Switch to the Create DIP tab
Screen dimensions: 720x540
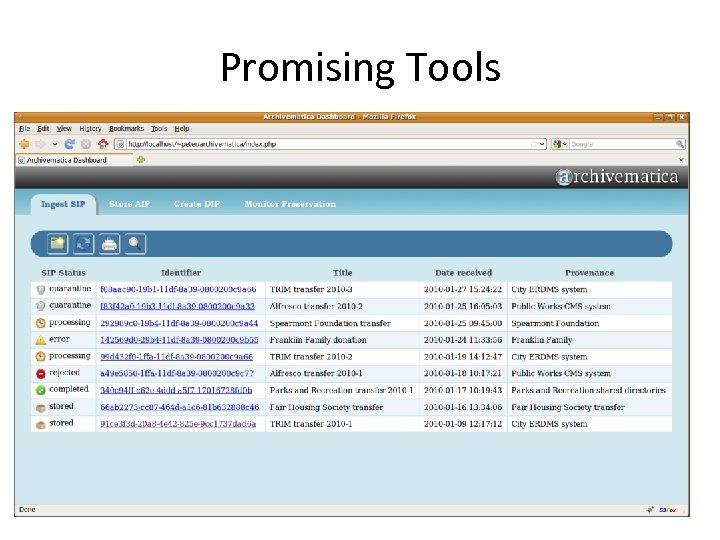[197, 204]
